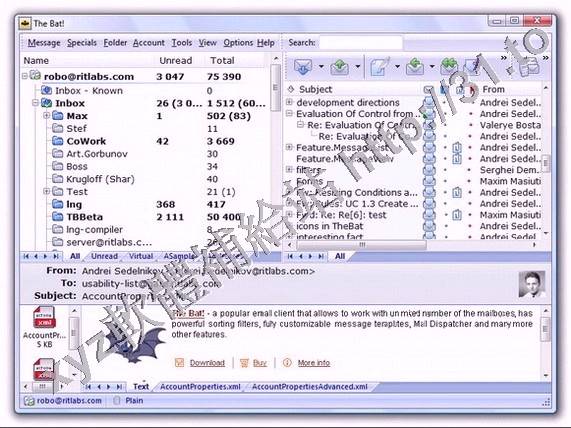Click the Boss folder icon
Image resolution: width=571 pixels, height=428 pixels.
58,166
